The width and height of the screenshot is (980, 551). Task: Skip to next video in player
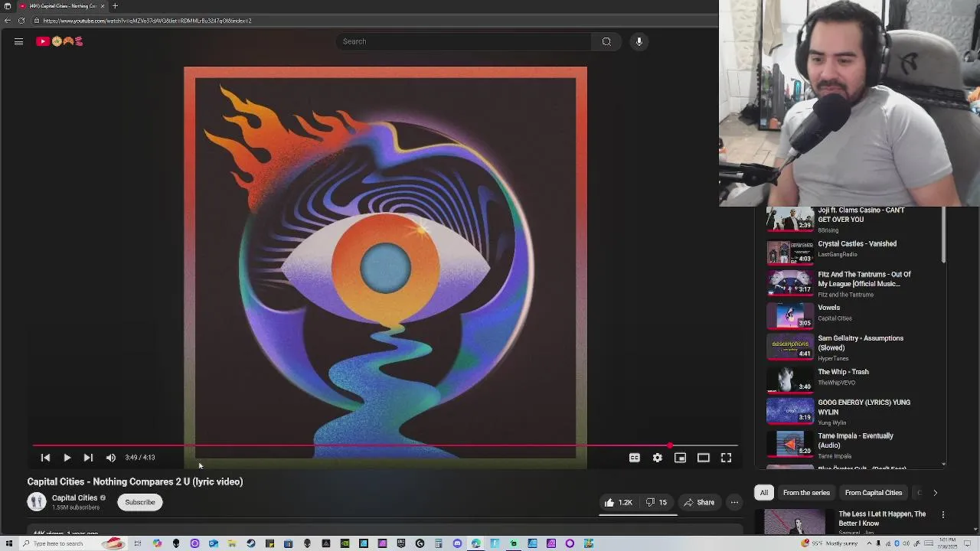point(88,458)
